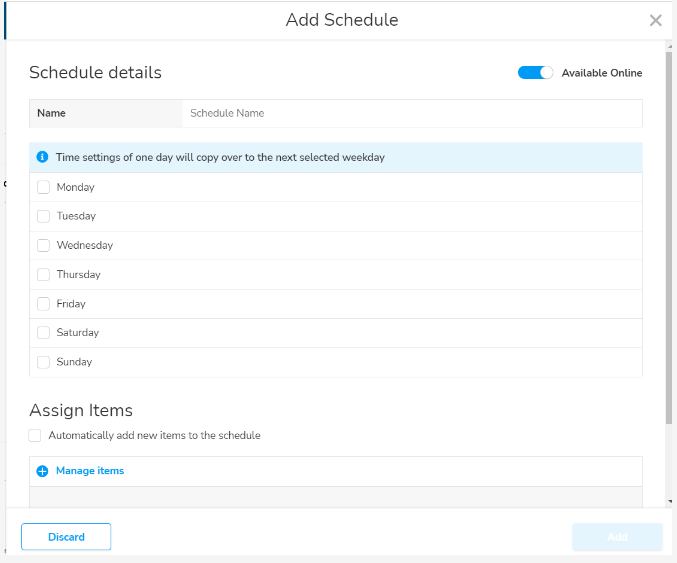Check the Friday checkbox
The height and width of the screenshot is (563, 677).
[x=43, y=303]
